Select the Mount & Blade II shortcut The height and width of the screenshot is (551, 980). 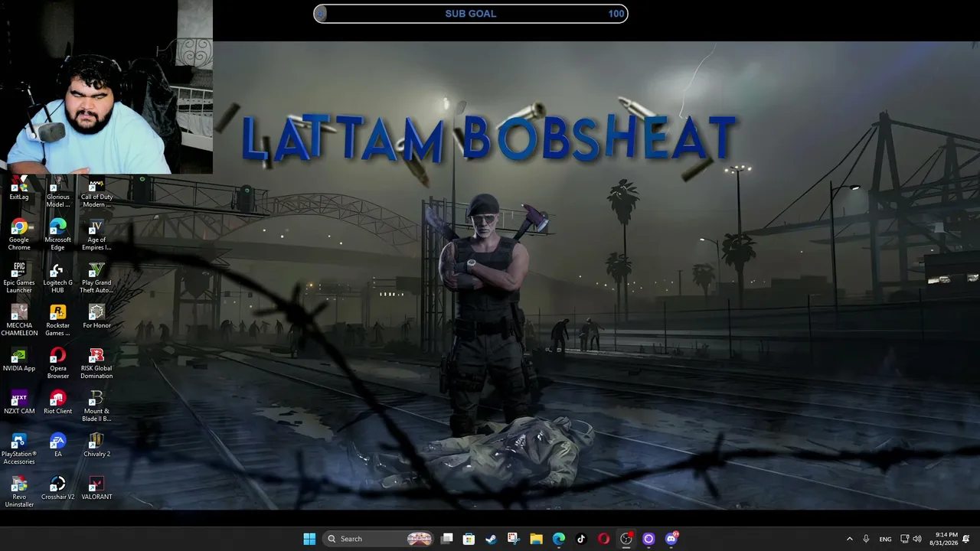pos(96,406)
